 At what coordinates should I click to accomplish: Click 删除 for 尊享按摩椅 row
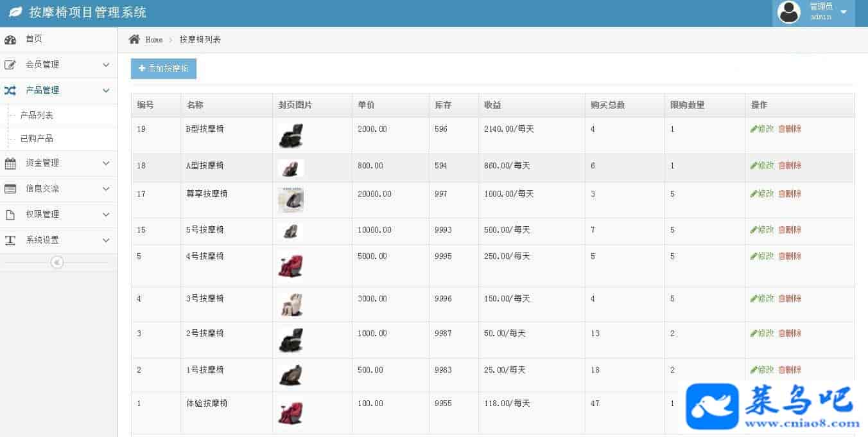[x=790, y=194]
